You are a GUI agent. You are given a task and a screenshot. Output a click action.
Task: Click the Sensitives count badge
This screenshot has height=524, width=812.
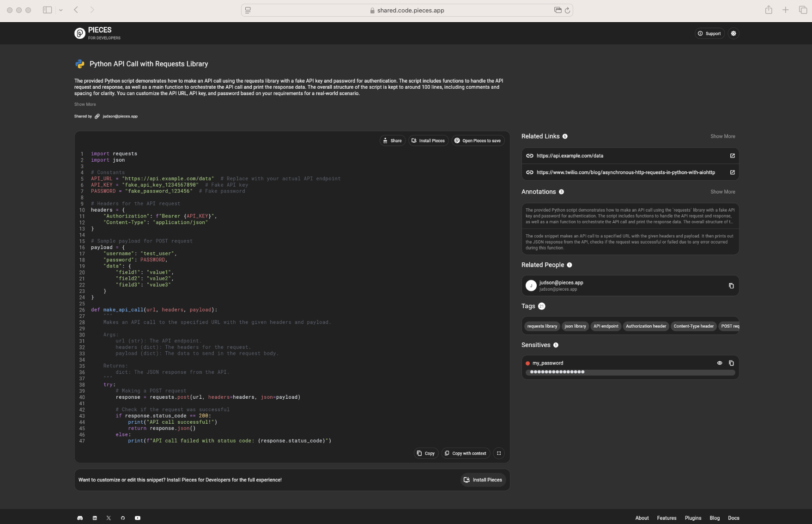tap(556, 345)
